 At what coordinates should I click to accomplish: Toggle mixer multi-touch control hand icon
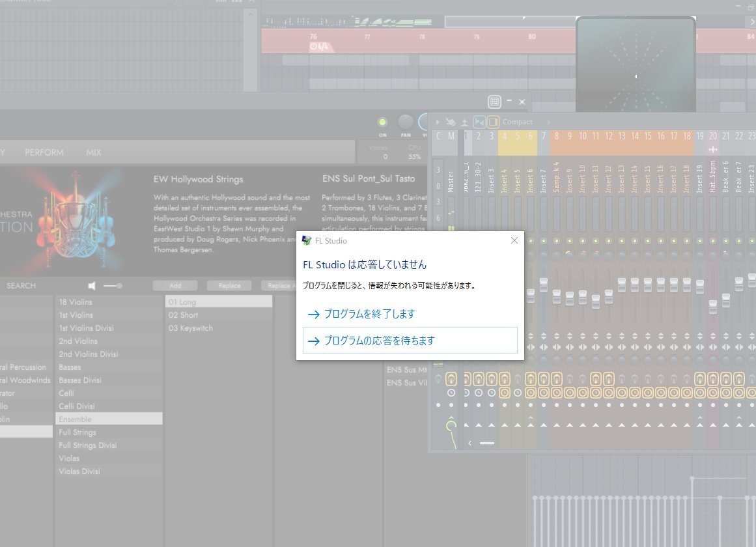(x=451, y=122)
